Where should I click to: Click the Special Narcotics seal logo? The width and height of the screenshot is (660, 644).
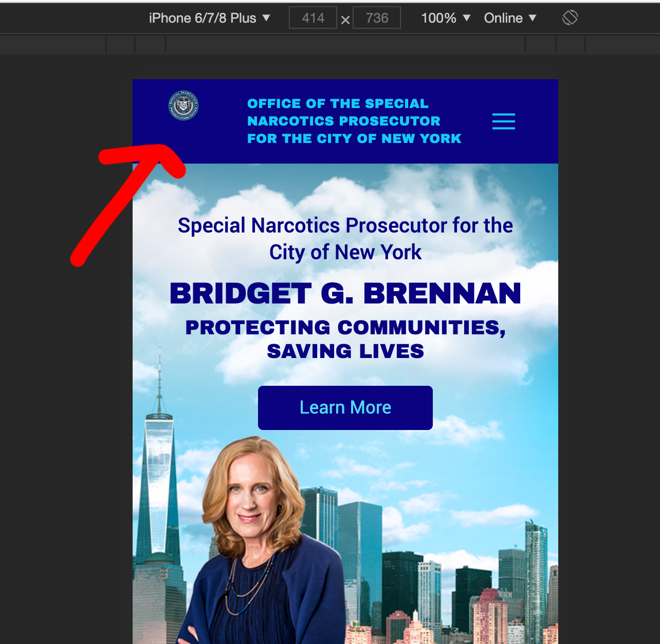point(184,106)
